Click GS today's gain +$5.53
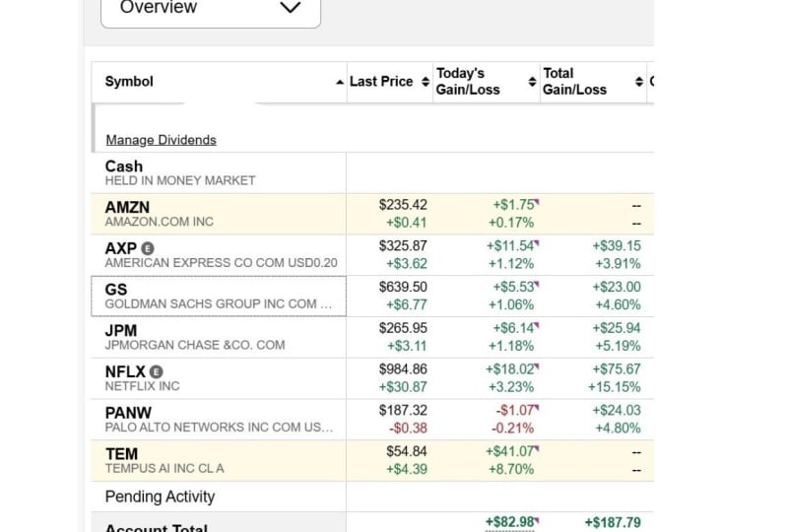Viewport: 787px width, 532px height. click(x=513, y=287)
